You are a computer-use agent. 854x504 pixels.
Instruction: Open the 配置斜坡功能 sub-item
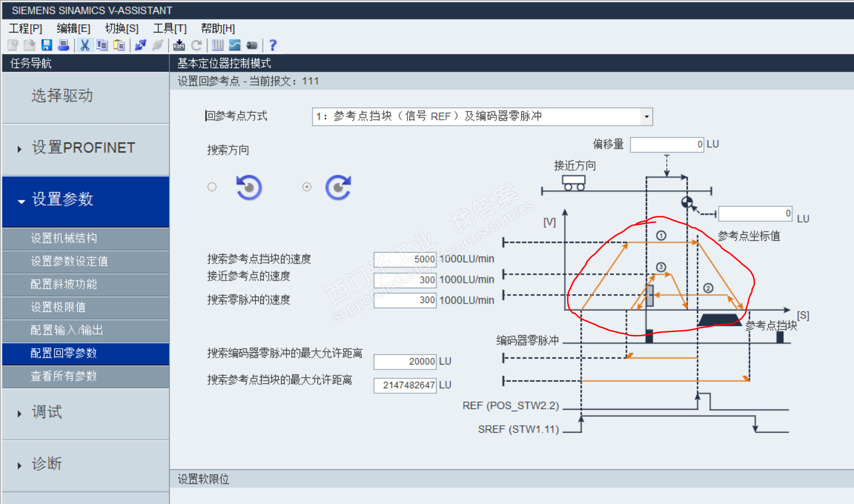[85, 285]
